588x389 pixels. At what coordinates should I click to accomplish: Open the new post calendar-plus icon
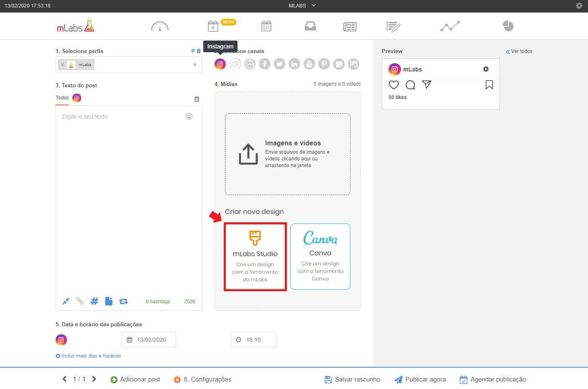click(213, 26)
